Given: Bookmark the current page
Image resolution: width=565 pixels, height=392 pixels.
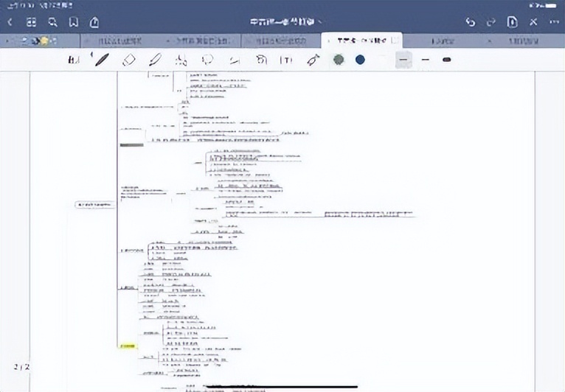Looking at the screenshot, I should coord(74,22).
